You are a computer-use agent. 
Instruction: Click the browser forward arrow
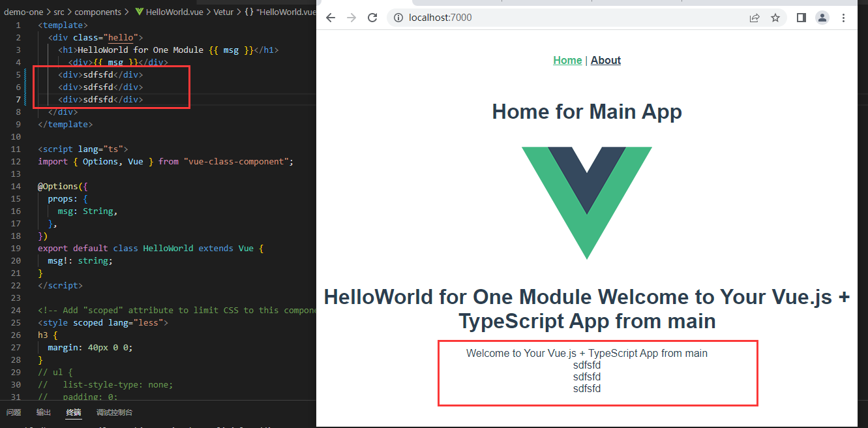[x=352, y=18]
